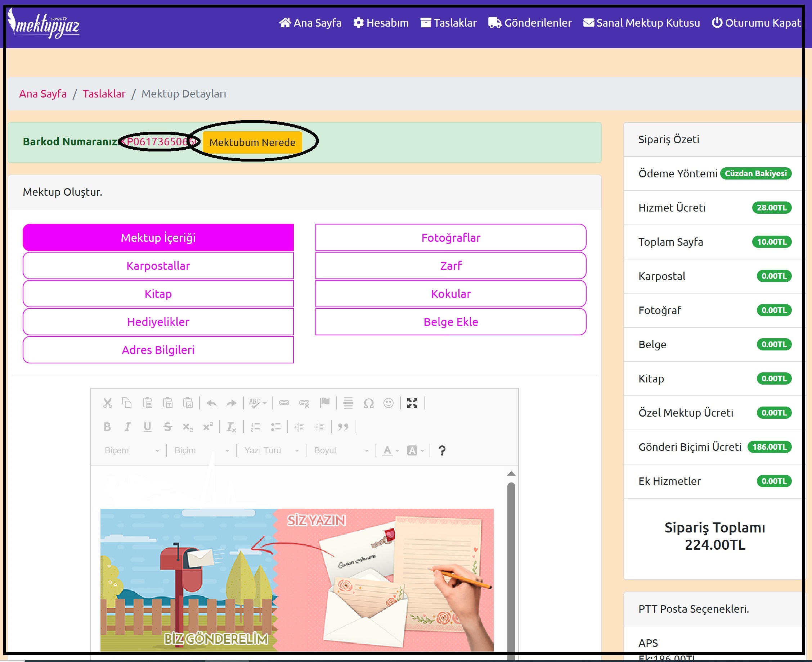
Task: Open the editor help question mark
Action: 442,451
